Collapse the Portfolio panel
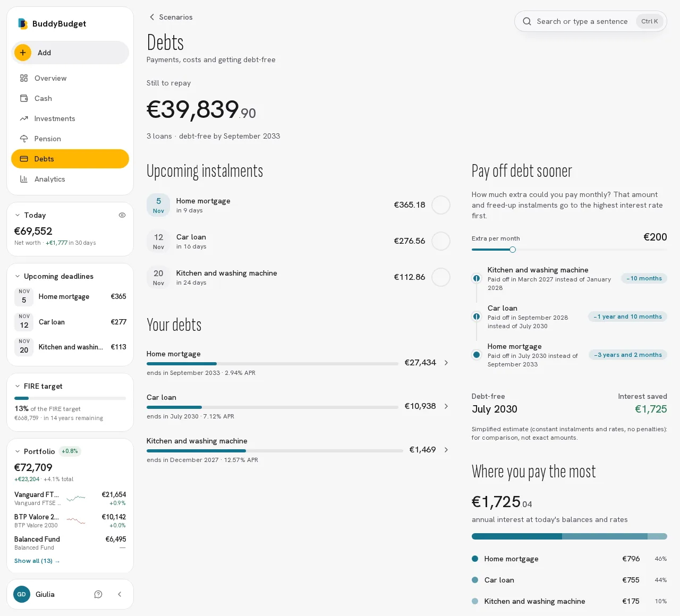The image size is (680, 616). (18, 451)
